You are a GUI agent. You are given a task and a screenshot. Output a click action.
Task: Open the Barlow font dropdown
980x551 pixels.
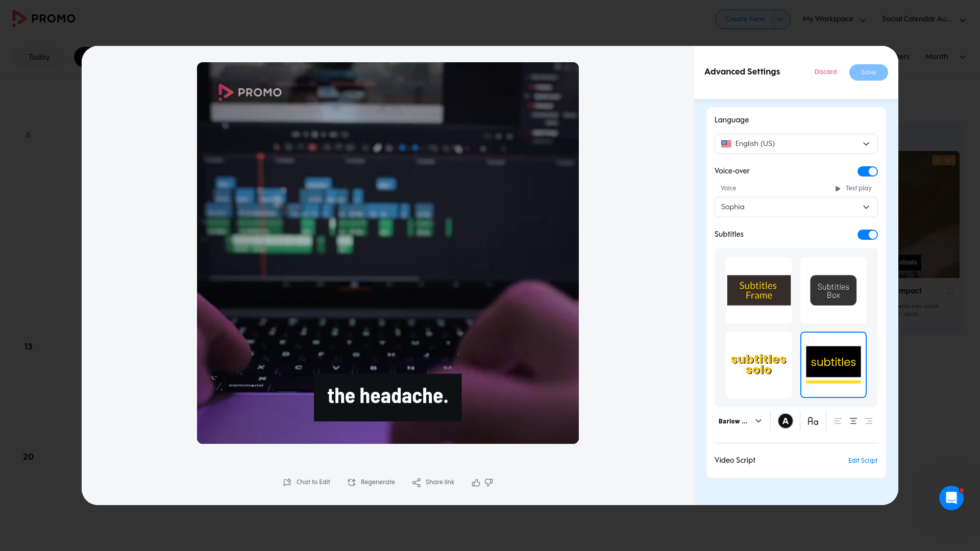point(740,421)
